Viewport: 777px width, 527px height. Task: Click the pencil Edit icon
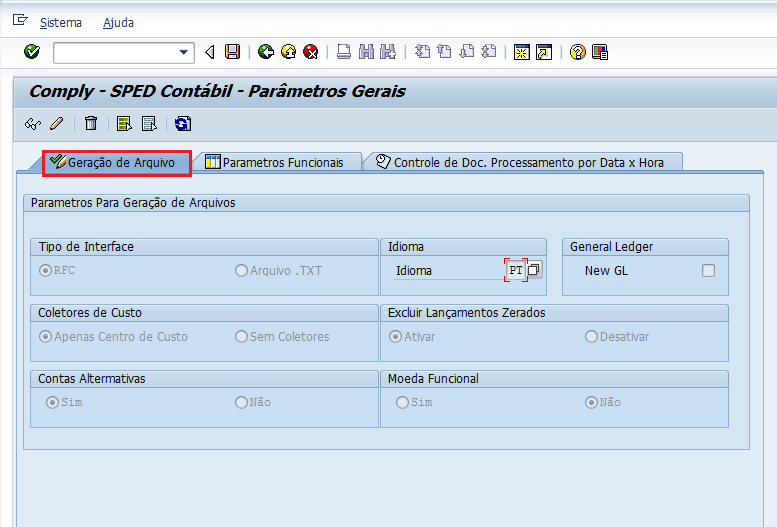(x=56, y=124)
